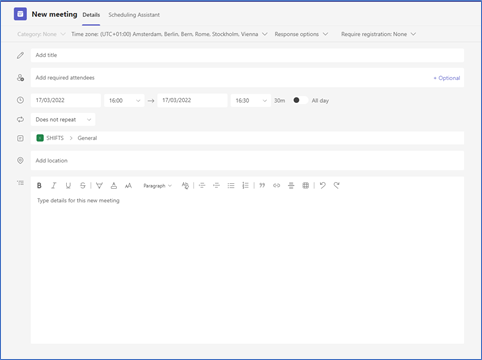Switch to the Details tab

point(91,15)
